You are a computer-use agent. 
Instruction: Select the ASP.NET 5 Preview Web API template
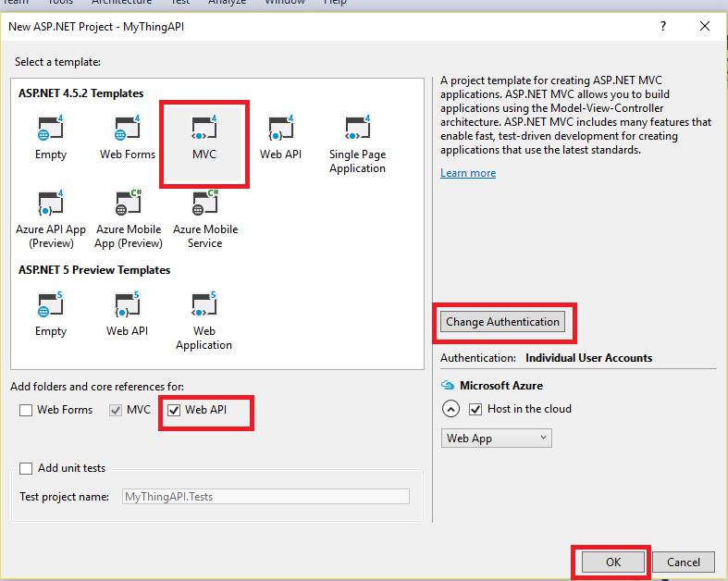click(x=128, y=315)
